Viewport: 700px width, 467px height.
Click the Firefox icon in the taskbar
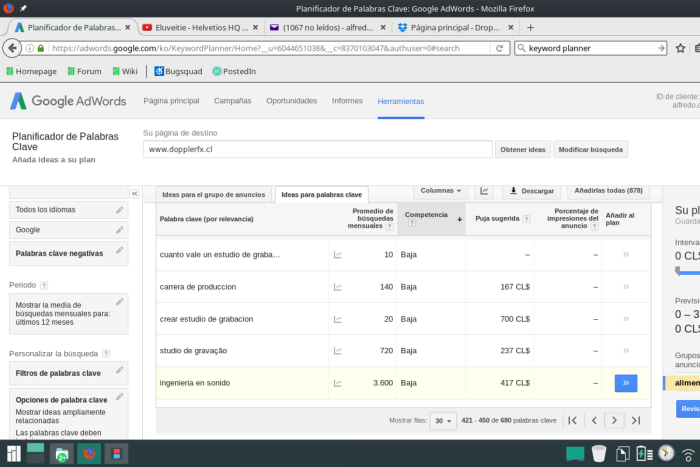[x=89, y=454]
